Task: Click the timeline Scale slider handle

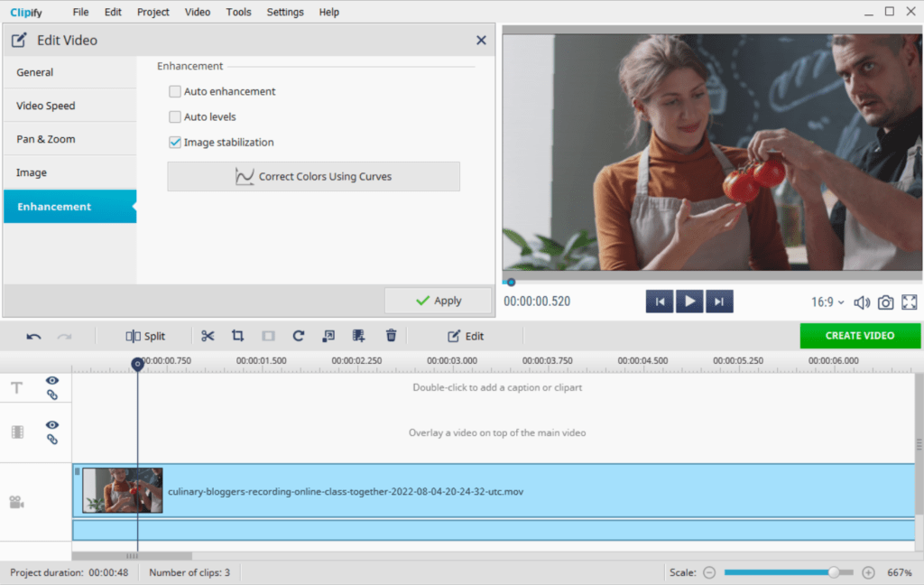Action: [x=833, y=572]
